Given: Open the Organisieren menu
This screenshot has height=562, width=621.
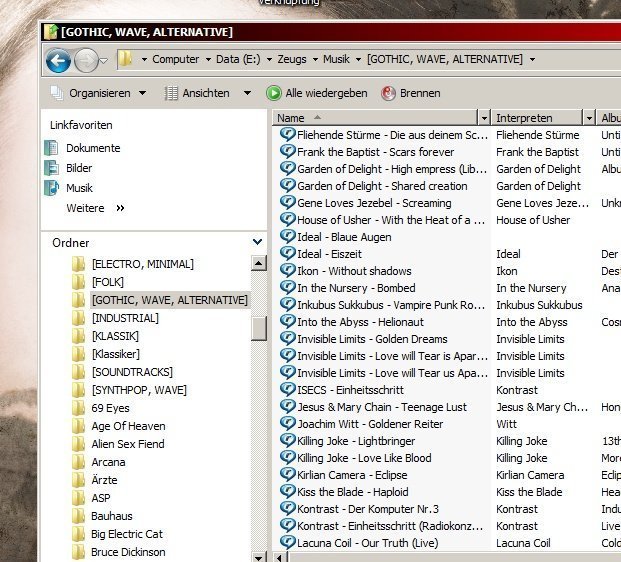Looking at the screenshot, I should point(98,93).
